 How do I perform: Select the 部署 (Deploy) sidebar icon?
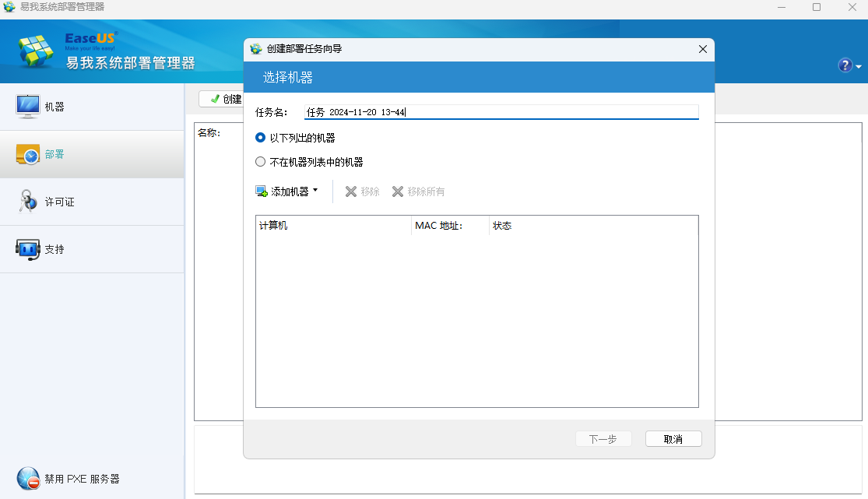28,154
